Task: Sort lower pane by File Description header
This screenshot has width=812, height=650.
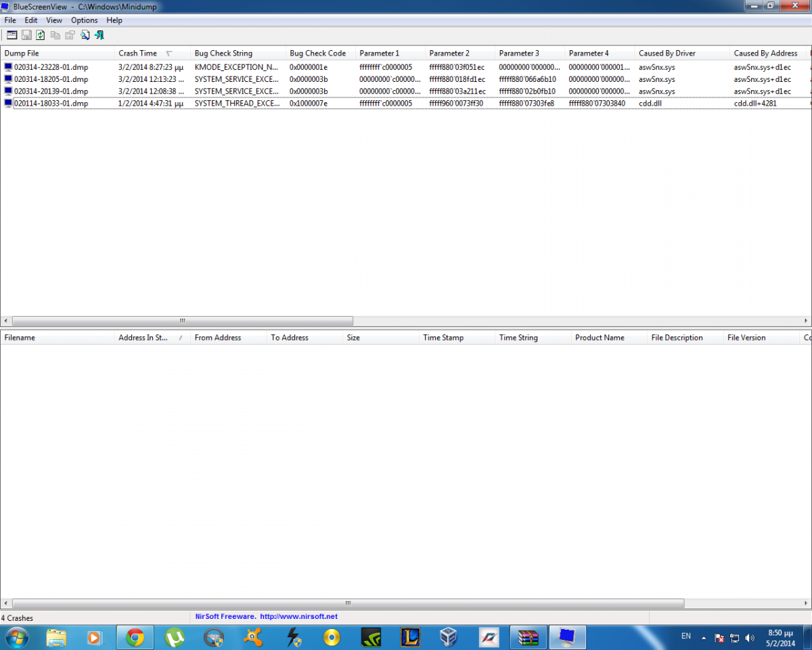Action: tap(685, 337)
